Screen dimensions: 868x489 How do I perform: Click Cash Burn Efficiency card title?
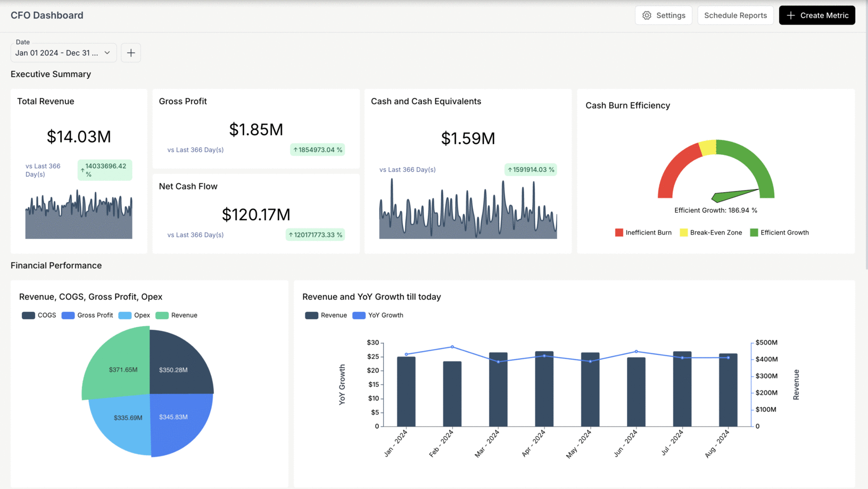pyautogui.click(x=627, y=105)
